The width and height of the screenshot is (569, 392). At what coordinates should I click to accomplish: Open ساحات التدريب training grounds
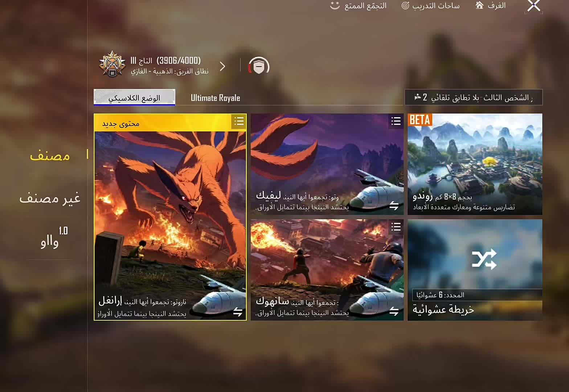click(430, 6)
